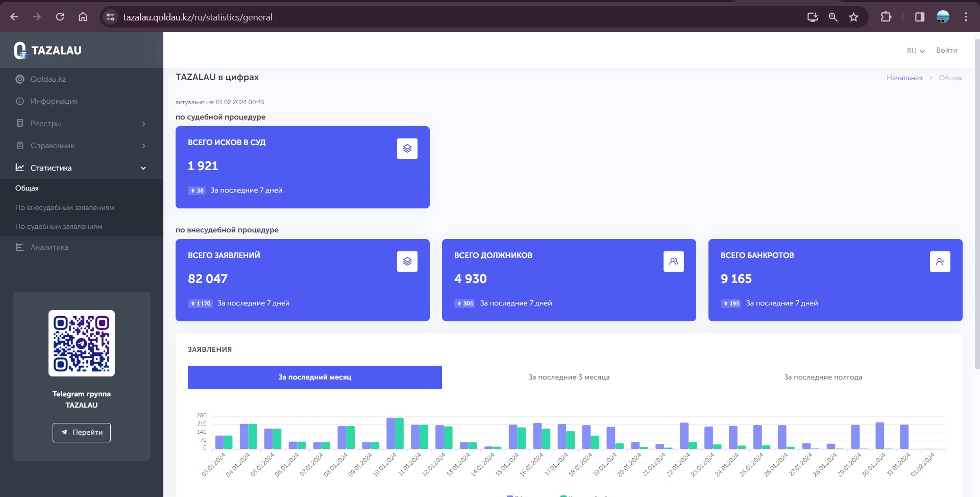Open По внесудебным заявлениям statistics
Image resolution: width=980 pixels, height=497 pixels.
65,207
